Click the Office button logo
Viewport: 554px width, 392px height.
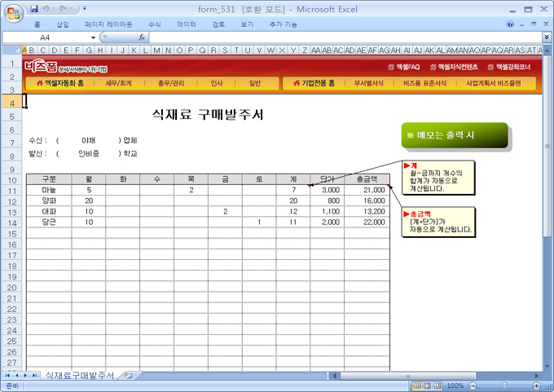click(13, 11)
